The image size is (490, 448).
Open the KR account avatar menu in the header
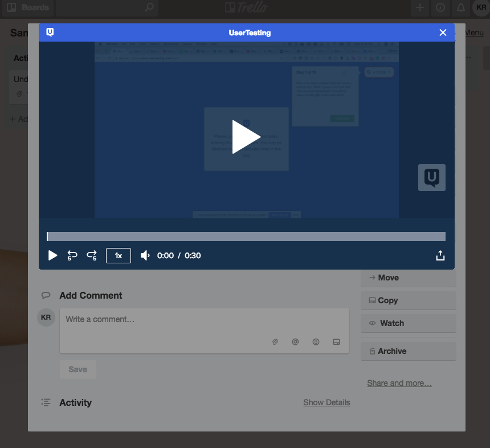click(481, 7)
